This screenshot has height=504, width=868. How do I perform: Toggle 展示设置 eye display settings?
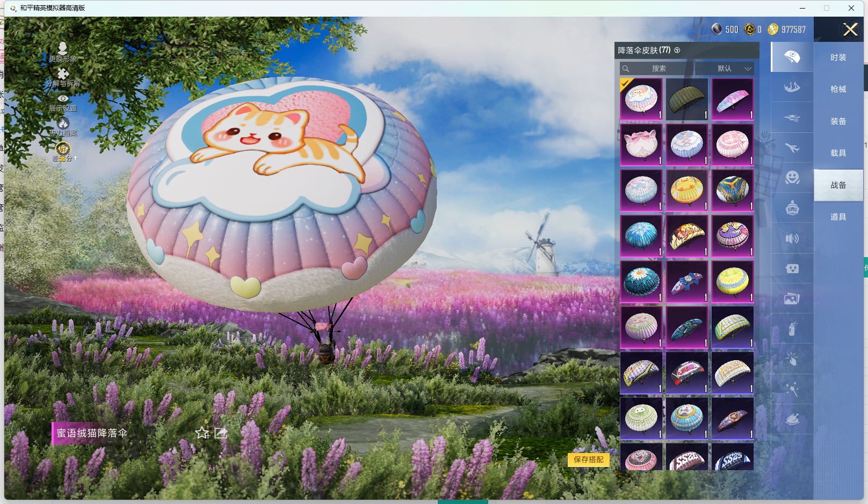click(63, 99)
